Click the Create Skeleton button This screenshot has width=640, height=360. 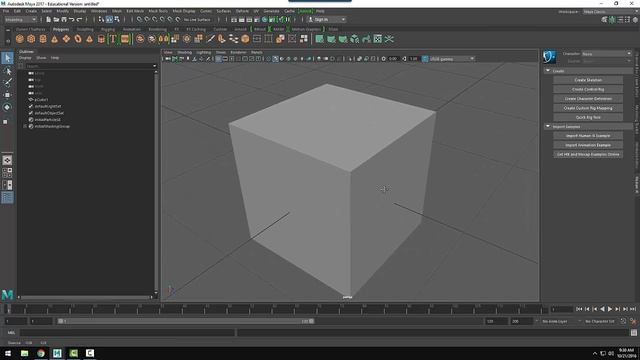pyautogui.click(x=588, y=80)
